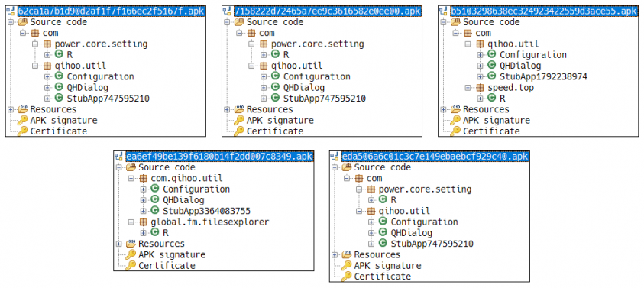Collapse the com package in b5103298 tree
Screen dimensions: 644x288
(x=456, y=33)
